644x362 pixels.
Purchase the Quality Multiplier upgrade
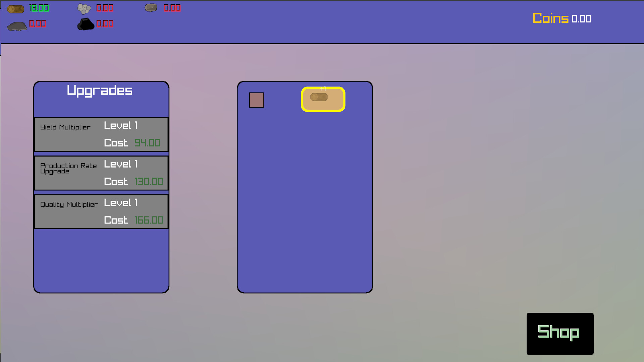(101, 211)
